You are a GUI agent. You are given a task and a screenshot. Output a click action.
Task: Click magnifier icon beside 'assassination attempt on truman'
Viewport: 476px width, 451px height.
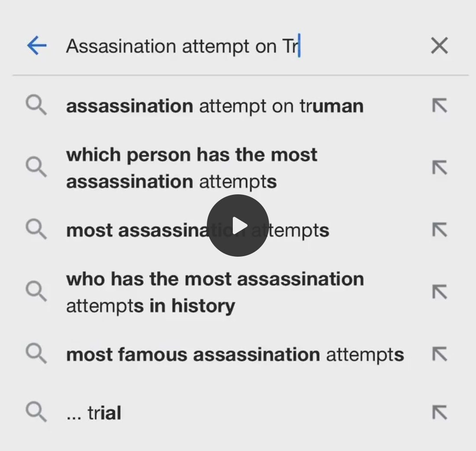(36, 106)
